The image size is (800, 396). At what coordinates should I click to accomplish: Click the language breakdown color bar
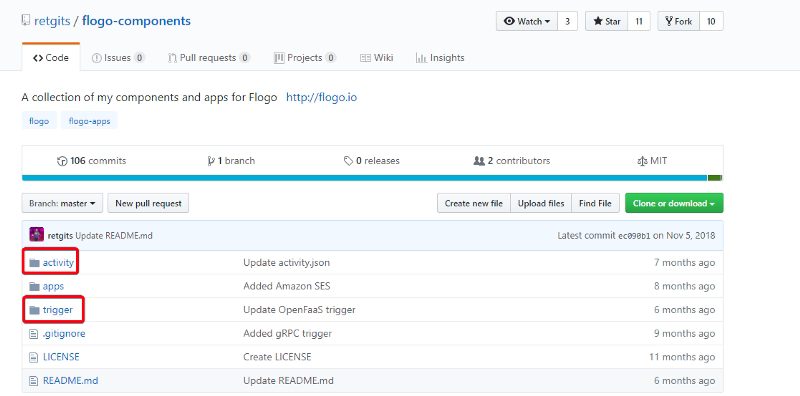pos(372,178)
